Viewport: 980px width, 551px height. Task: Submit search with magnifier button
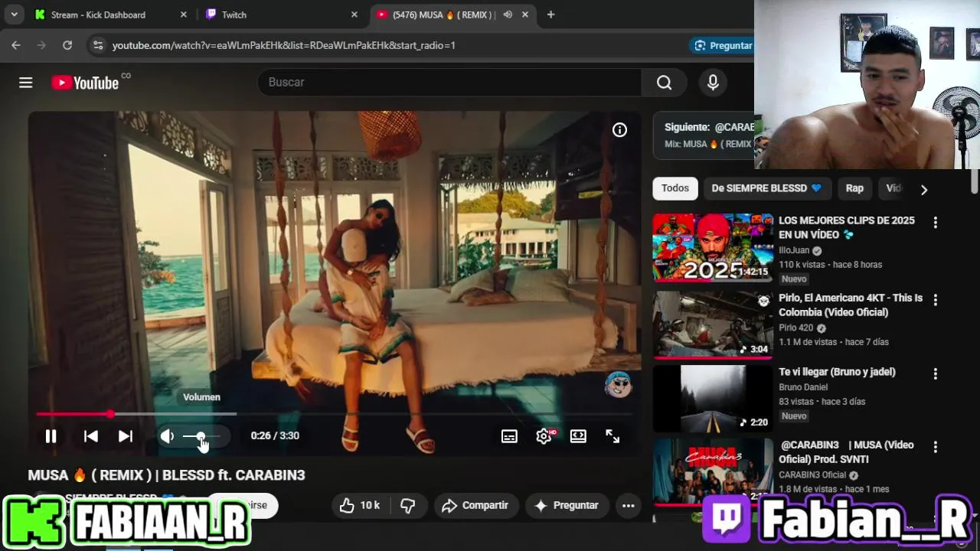pos(664,82)
